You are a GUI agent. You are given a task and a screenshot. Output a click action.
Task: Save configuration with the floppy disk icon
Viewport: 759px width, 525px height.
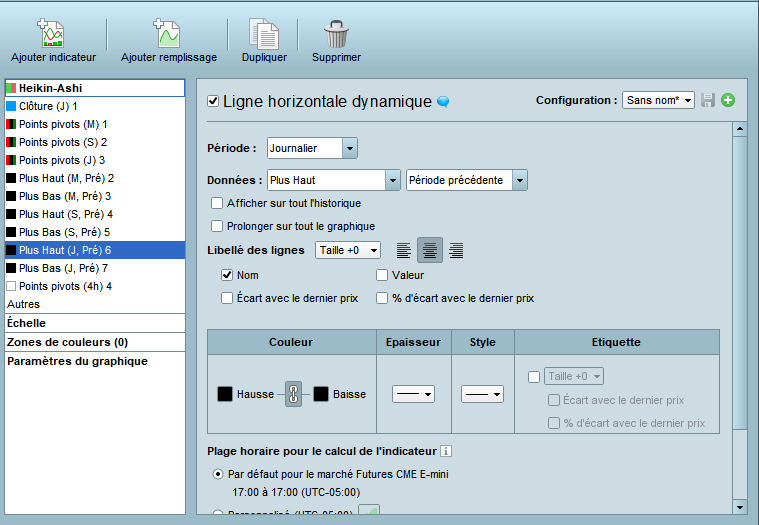point(708,100)
